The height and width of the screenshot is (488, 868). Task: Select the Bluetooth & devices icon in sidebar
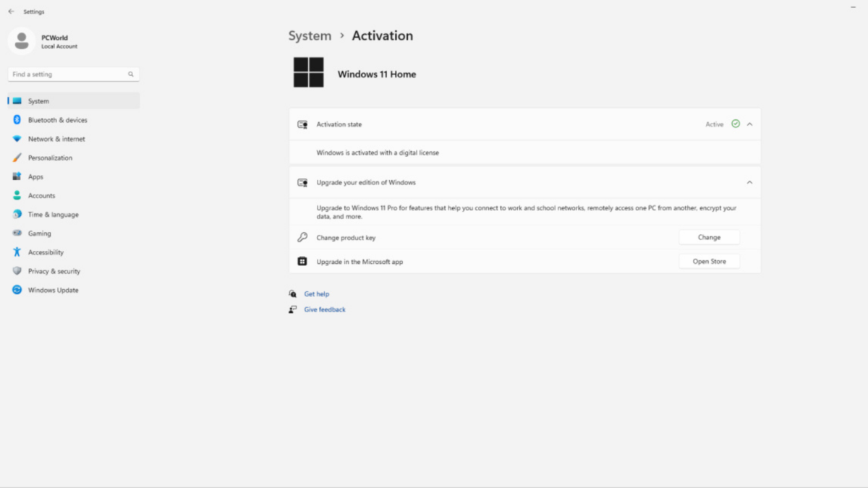click(17, 120)
